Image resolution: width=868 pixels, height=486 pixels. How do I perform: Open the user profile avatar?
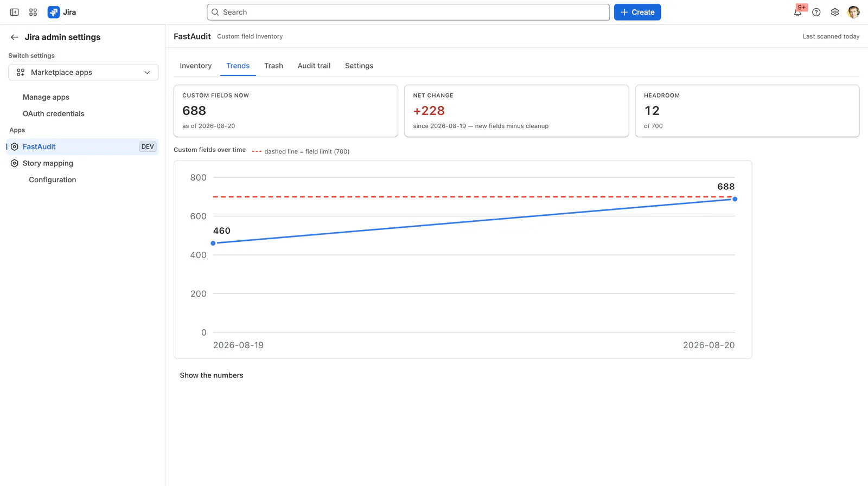point(853,12)
